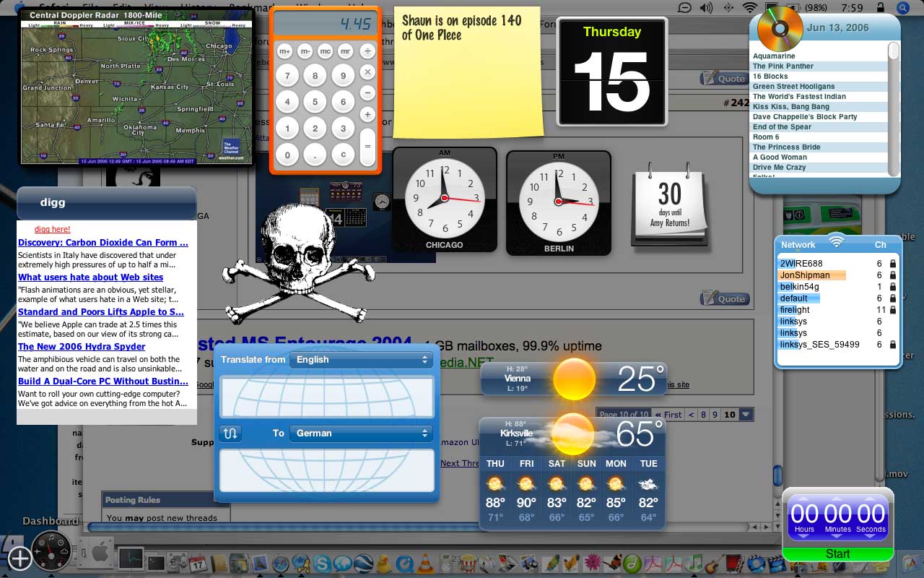Open the Wi-Fi status icon in menu bar
This screenshot has width=924, height=578.
pyautogui.click(x=750, y=8)
